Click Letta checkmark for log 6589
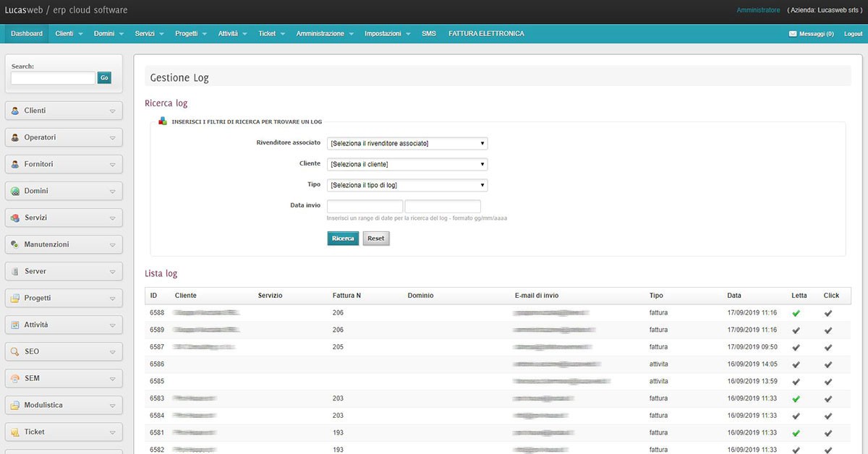The width and height of the screenshot is (868, 454). [796, 330]
